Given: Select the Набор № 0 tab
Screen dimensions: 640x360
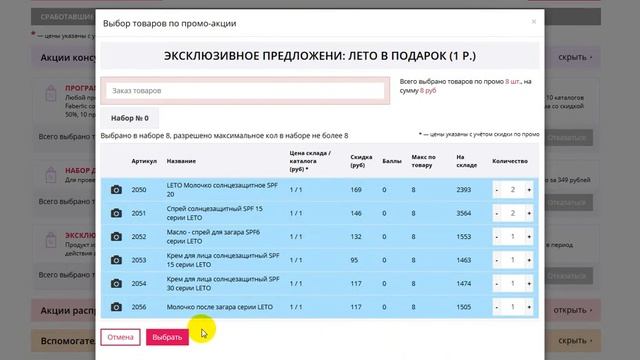Looking at the screenshot, I should click(130, 118).
